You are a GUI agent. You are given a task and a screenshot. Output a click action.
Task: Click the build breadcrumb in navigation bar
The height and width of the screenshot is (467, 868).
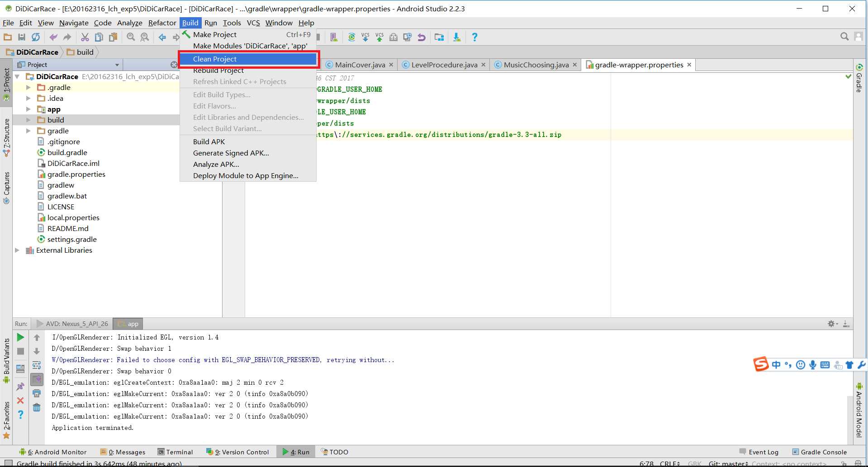coord(81,52)
